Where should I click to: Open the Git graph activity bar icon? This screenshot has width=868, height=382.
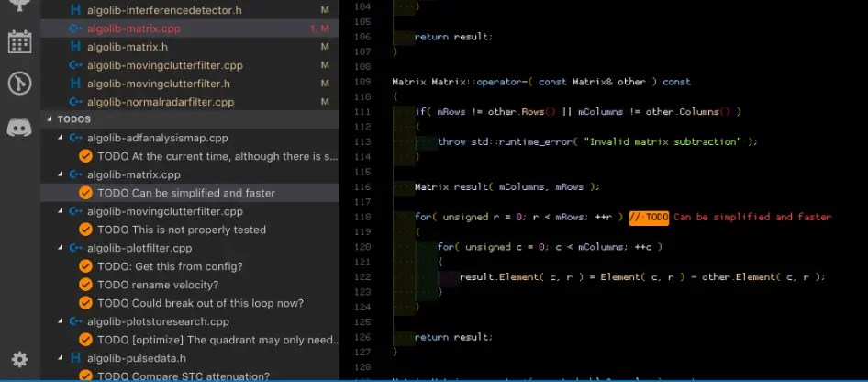pos(19,84)
